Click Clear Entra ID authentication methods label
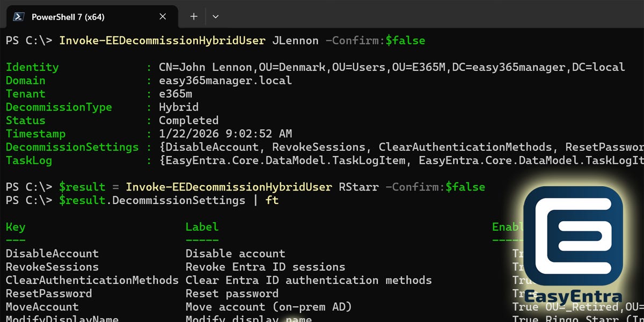The height and width of the screenshot is (322, 644). pos(309,280)
